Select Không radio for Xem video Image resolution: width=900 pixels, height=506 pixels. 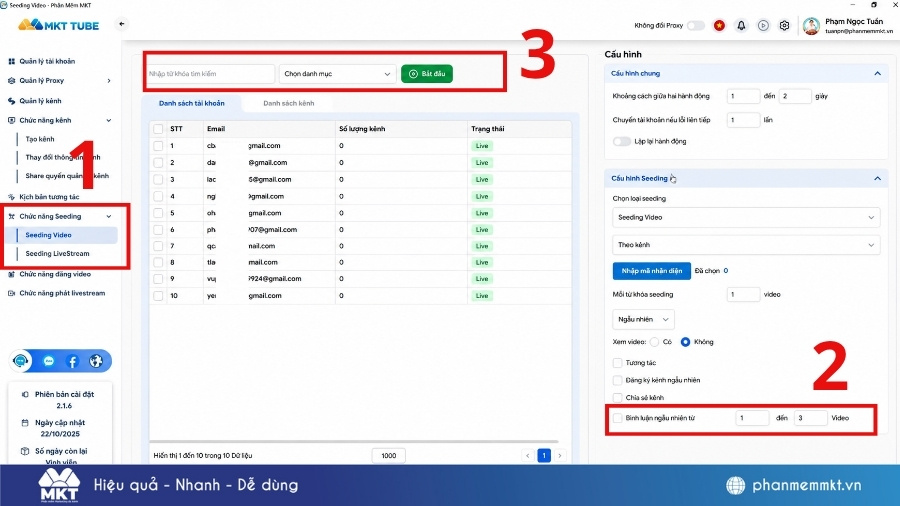[x=685, y=342]
